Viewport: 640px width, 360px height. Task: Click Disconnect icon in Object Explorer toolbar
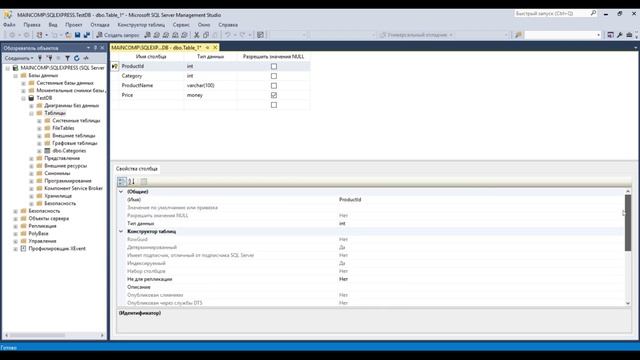(x=49, y=58)
